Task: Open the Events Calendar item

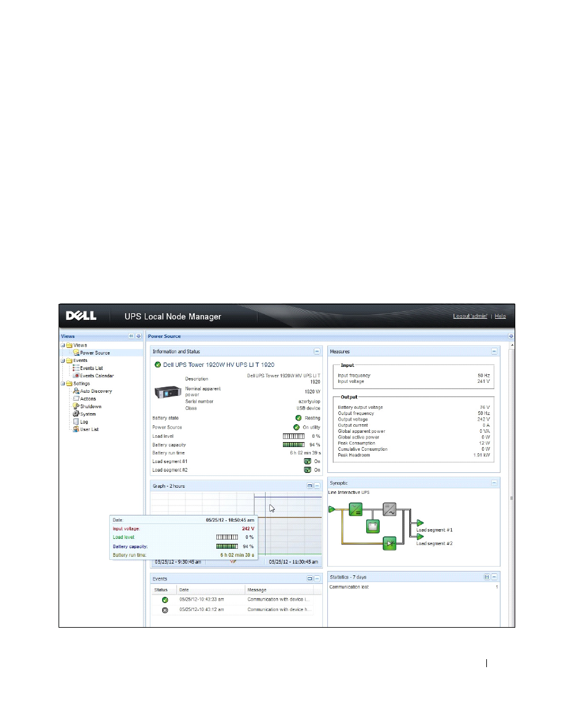Action: pos(96,376)
